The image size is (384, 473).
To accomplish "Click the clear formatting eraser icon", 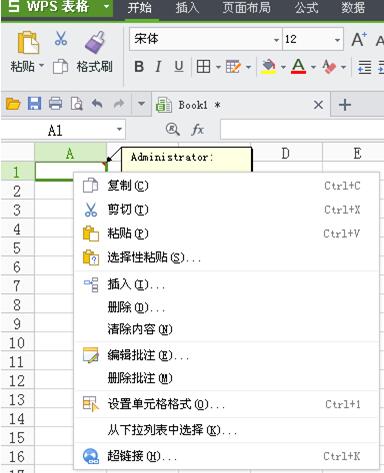I will (x=329, y=67).
